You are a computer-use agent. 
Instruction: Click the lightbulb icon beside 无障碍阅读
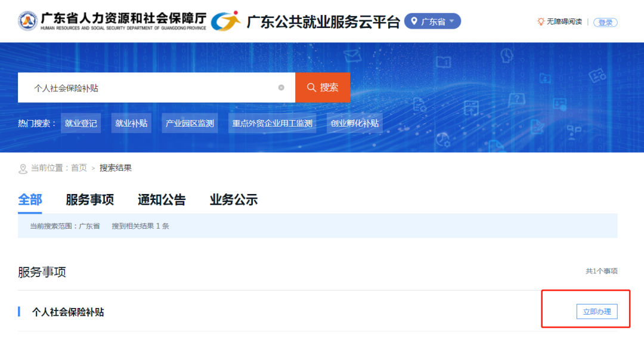541,21
